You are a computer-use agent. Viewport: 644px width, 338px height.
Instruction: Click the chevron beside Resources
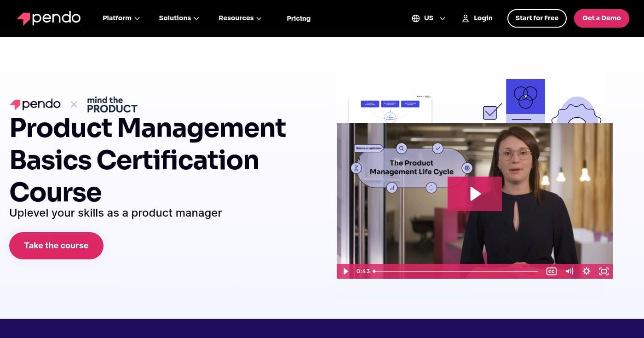259,18
